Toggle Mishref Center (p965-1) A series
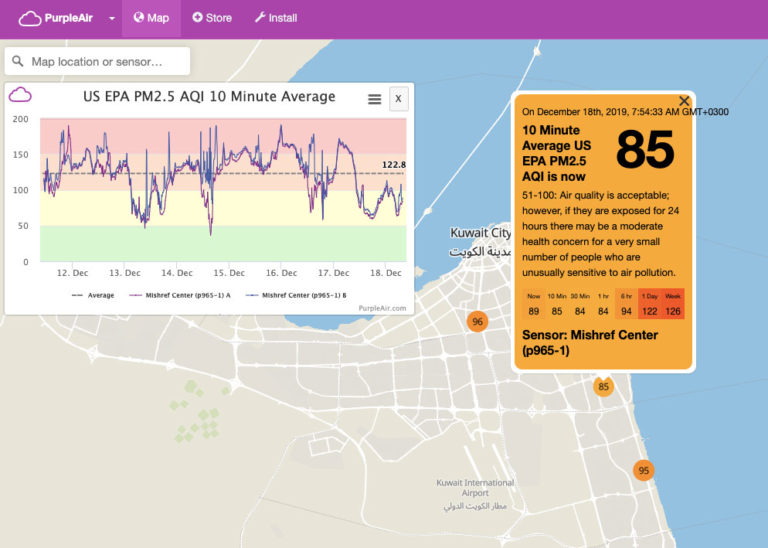Image resolution: width=768 pixels, height=548 pixels. 180,295
